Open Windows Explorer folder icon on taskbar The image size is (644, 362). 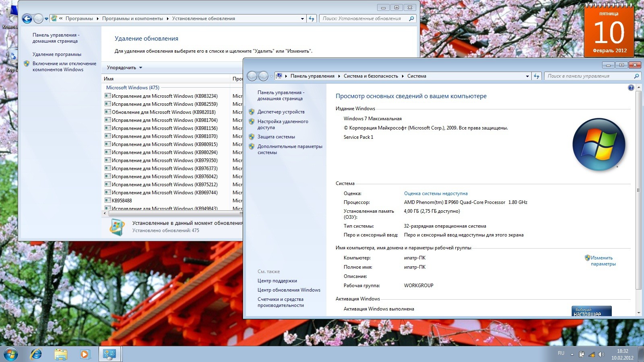(x=61, y=354)
